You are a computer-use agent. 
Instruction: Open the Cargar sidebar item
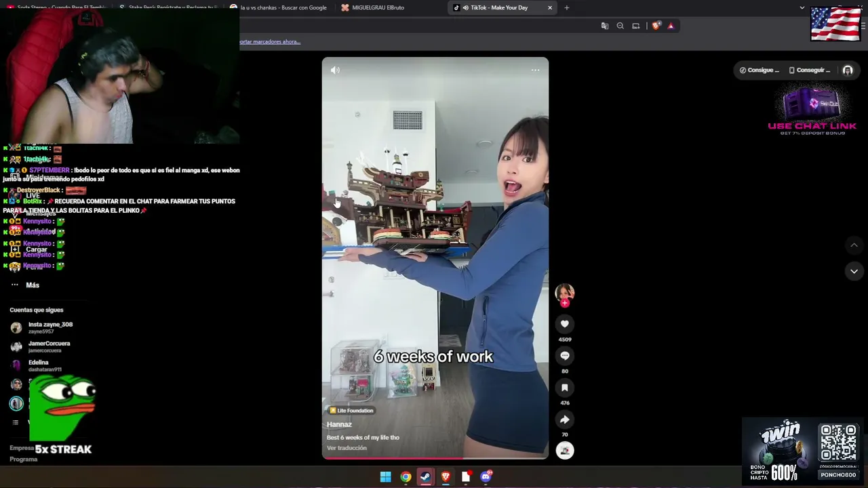pos(37,249)
